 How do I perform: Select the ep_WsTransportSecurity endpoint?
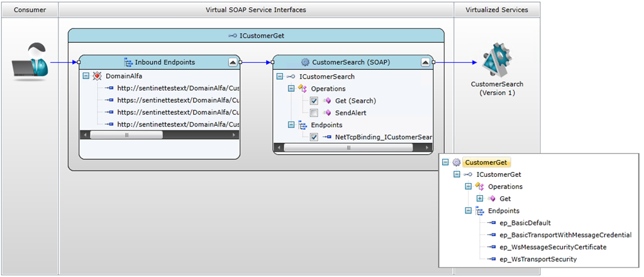(537, 259)
